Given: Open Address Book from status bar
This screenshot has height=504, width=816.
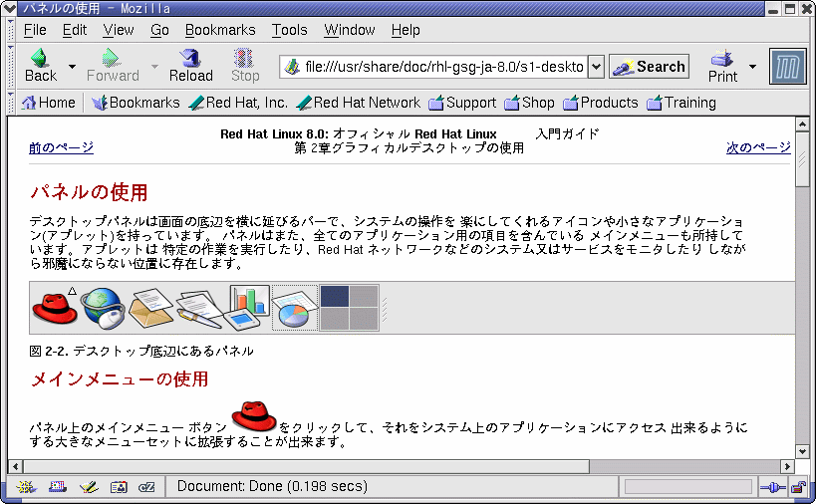Looking at the screenshot, I should click(x=119, y=487).
